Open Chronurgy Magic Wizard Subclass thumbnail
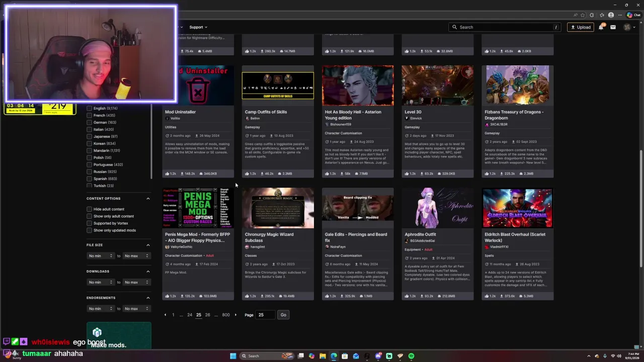Image resolution: width=644 pixels, height=362 pixels. tap(278, 208)
